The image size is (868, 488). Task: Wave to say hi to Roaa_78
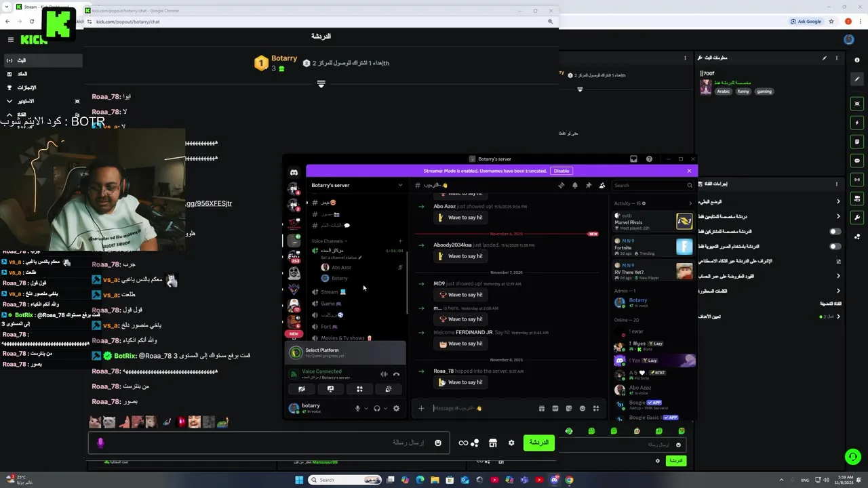(x=461, y=382)
